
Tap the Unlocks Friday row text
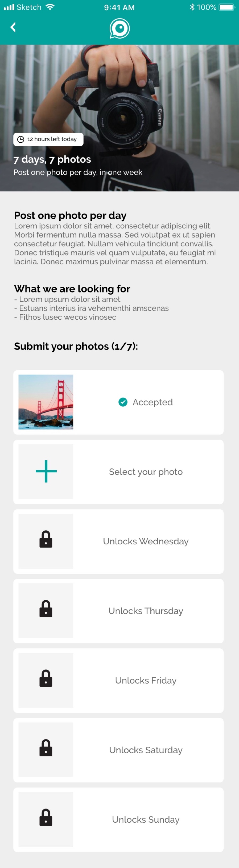click(146, 680)
